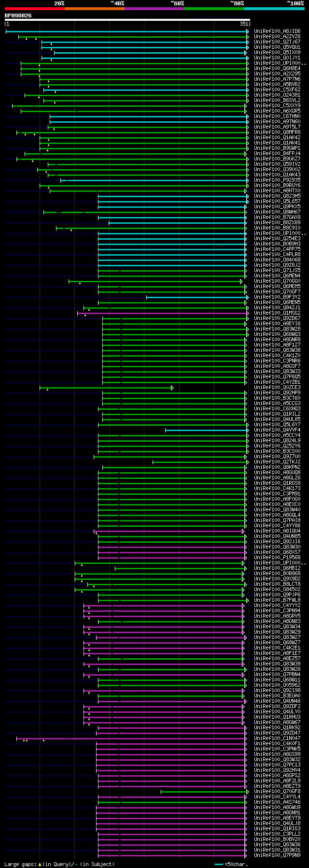Select label UniRef100_A8GNR8
Viewport: 309px width, 868px height.
pyautogui.click(x=277, y=340)
